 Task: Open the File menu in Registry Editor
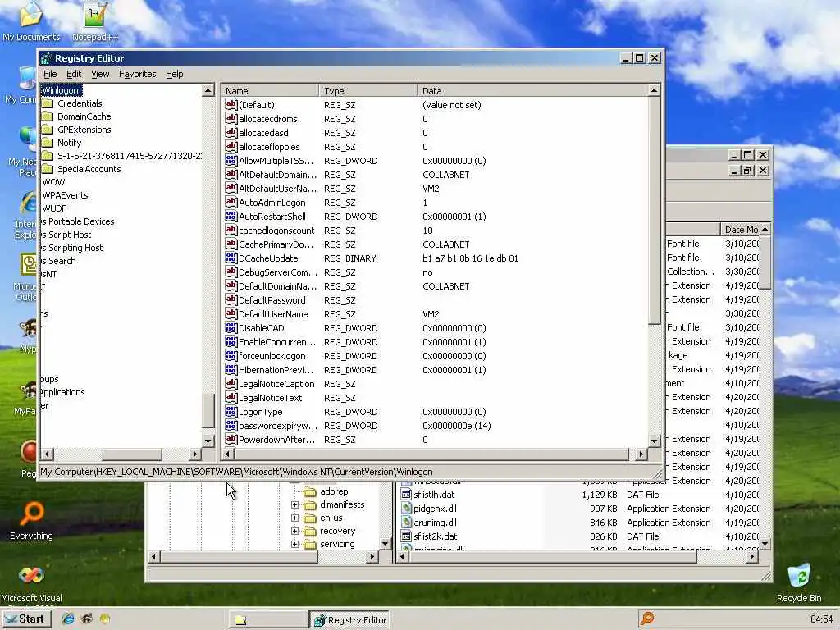(50, 74)
